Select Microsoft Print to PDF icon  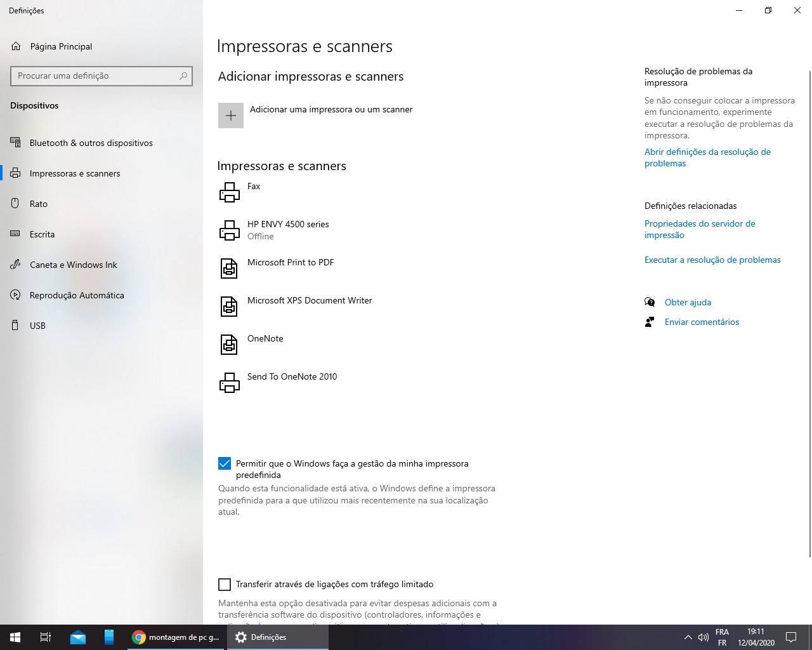(x=229, y=268)
